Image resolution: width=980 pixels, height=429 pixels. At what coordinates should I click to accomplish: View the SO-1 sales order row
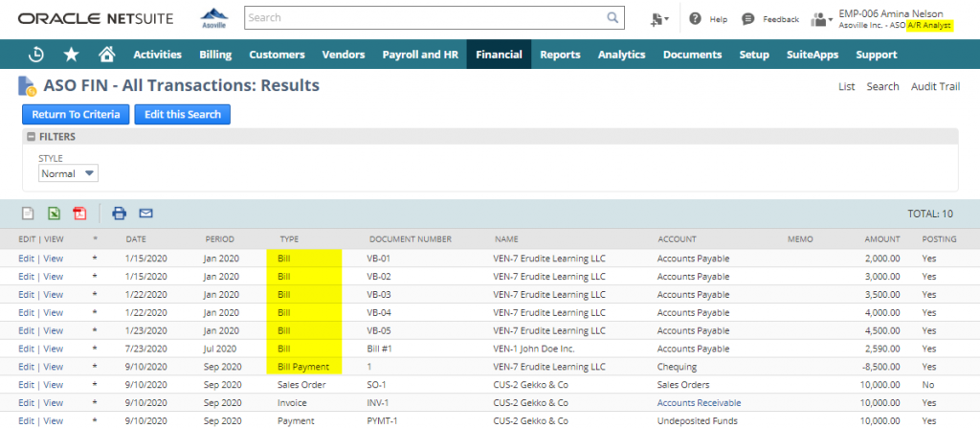[x=54, y=385]
